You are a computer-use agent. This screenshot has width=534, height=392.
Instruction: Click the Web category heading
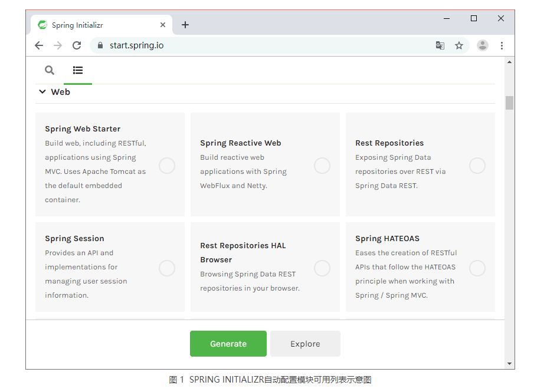click(61, 92)
